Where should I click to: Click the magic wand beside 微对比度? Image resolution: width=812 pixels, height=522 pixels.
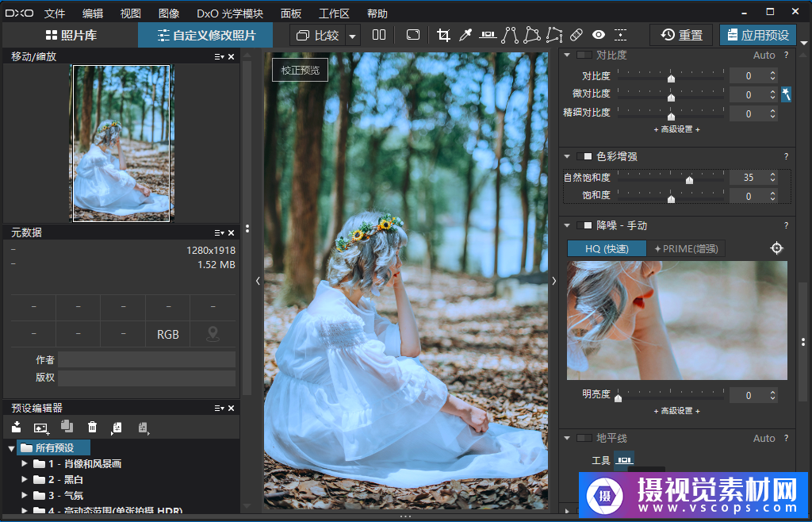pyautogui.click(x=786, y=94)
